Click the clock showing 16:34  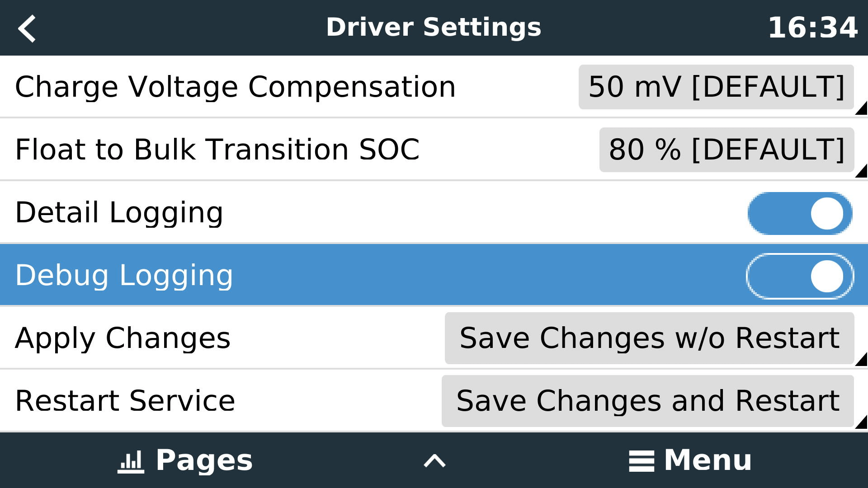click(x=812, y=28)
